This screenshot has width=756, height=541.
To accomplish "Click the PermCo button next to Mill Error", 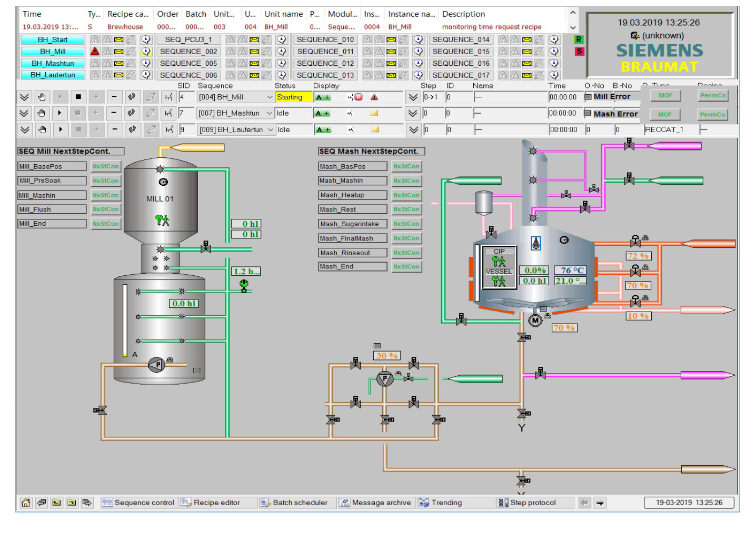I will click(713, 96).
